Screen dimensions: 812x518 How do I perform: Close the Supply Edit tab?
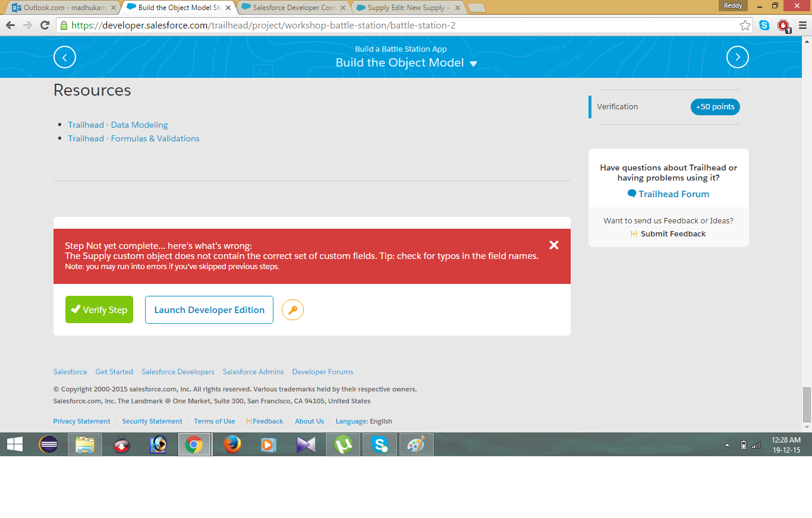pyautogui.click(x=458, y=8)
